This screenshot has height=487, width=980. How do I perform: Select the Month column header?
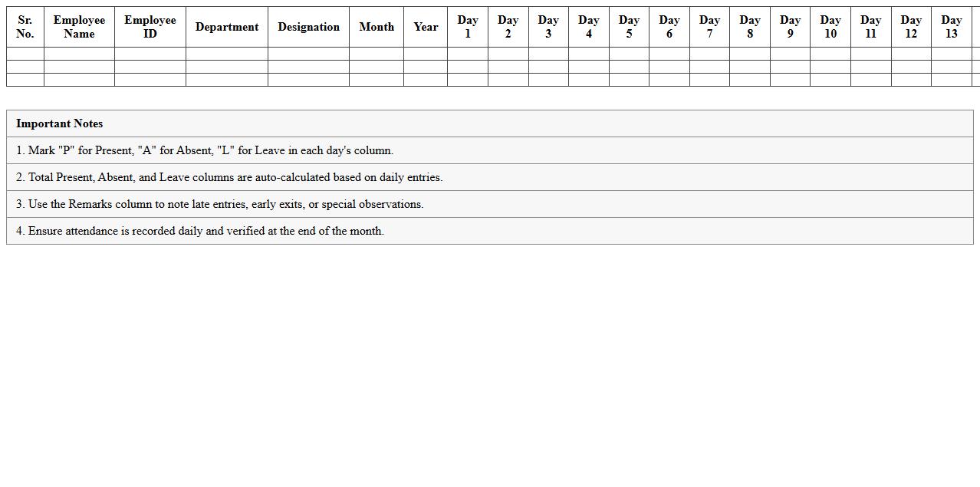point(377,27)
